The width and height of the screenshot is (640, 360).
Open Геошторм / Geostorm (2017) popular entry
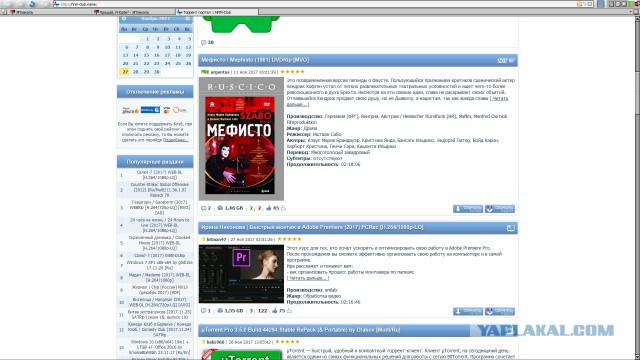point(159,207)
